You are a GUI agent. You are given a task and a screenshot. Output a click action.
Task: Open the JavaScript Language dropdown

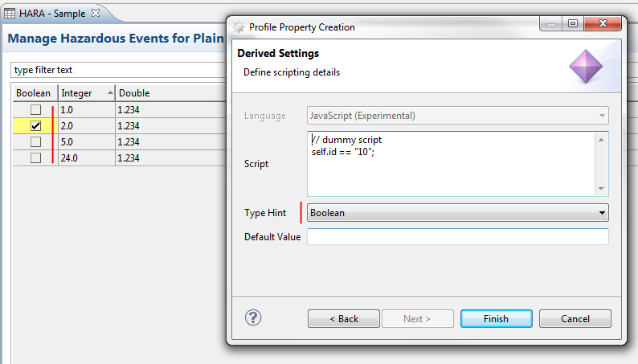pos(458,116)
